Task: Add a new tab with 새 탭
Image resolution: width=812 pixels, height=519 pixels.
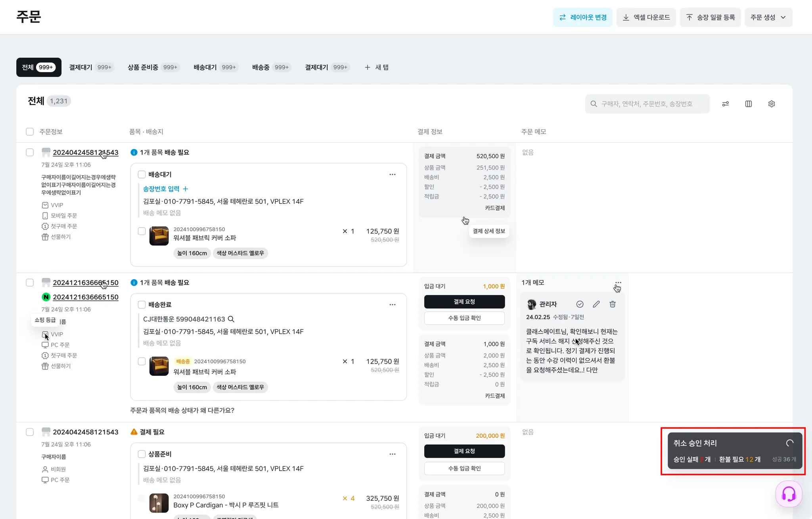Action: pos(377,67)
